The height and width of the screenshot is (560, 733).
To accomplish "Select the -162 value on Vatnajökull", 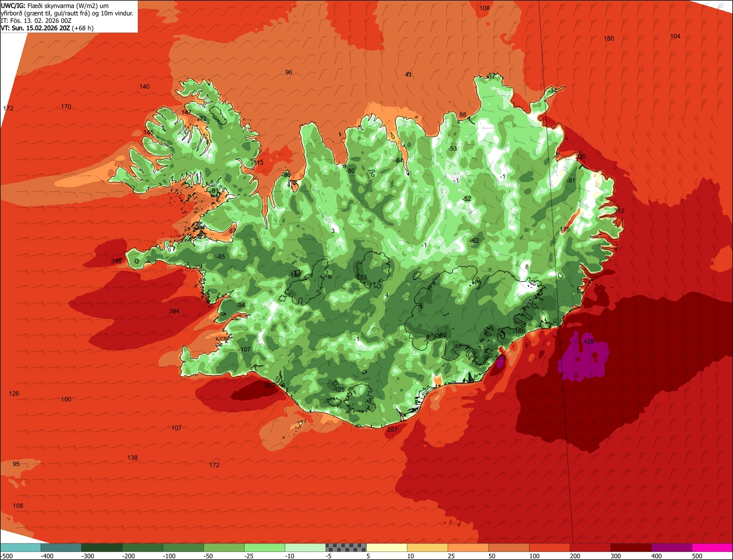I will click(x=440, y=336).
